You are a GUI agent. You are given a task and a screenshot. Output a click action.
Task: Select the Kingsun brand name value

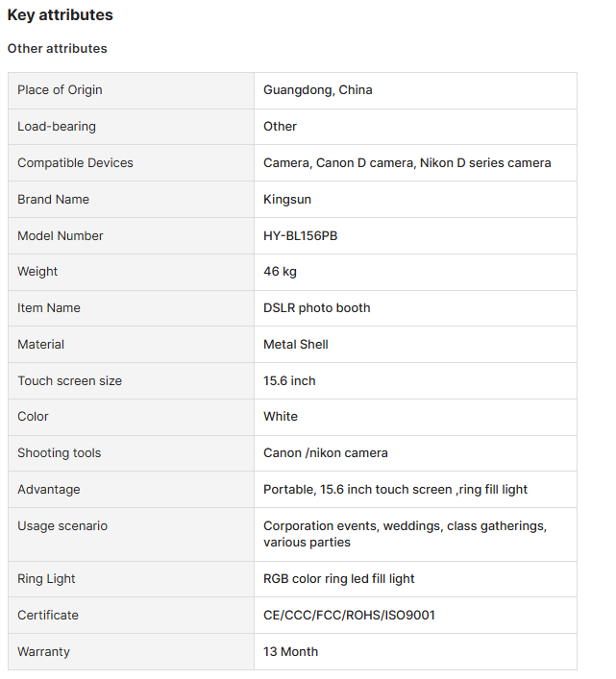pyautogui.click(x=287, y=200)
